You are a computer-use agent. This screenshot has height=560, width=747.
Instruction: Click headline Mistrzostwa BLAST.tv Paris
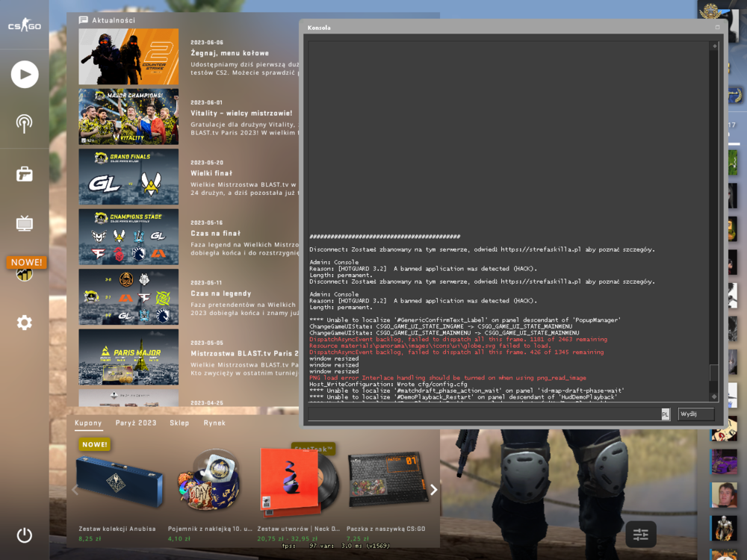click(244, 353)
